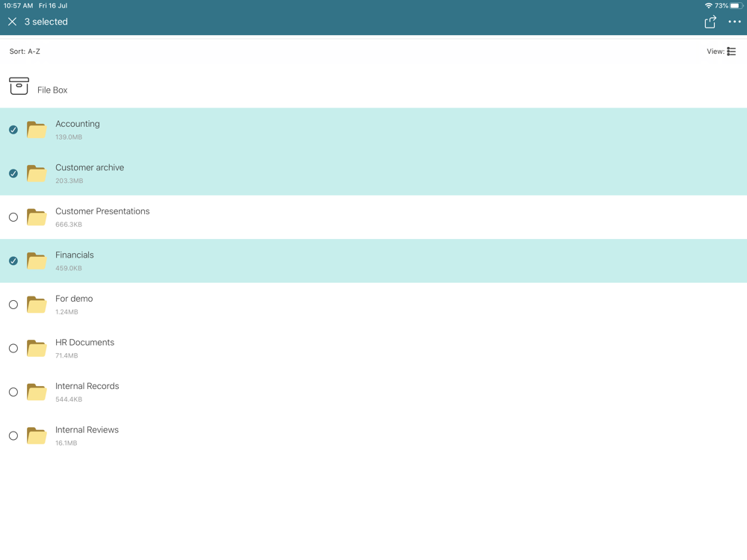Click the Accounting folder name
The image size is (747, 560).
point(78,124)
